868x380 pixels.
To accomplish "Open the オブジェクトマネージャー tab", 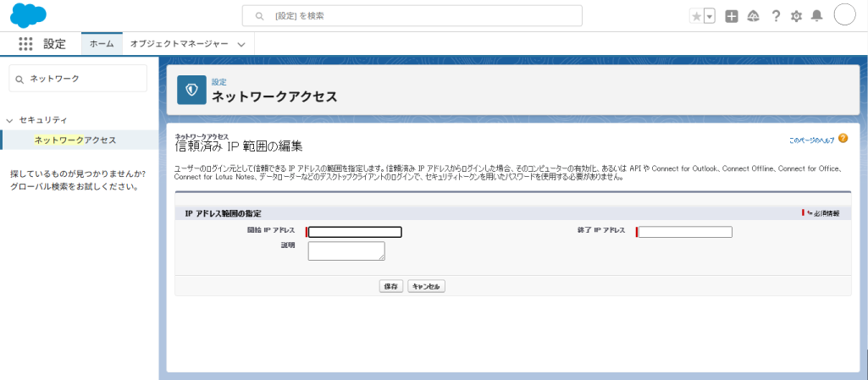I will point(179,44).
